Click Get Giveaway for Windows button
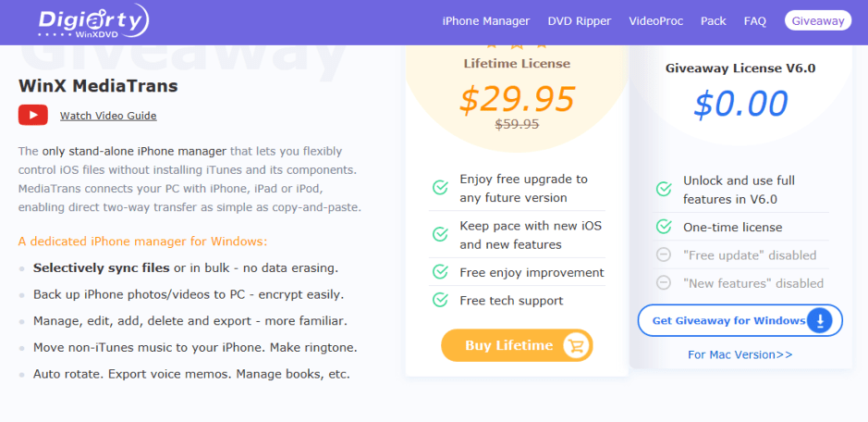Image resolution: width=868 pixels, height=422 pixels. [x=740, y=320]
